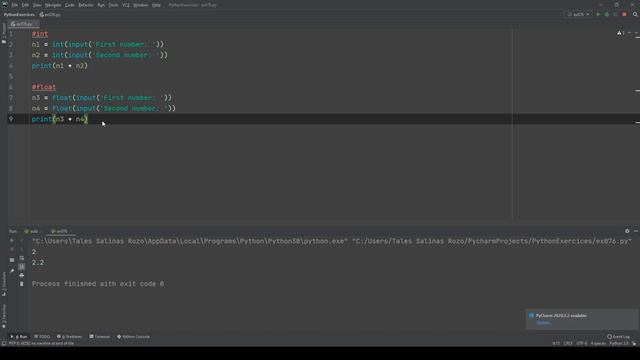Screen dimensions: 640x360
Task: Click the pin tab icon in Run panel
Action: coord(12,270)
